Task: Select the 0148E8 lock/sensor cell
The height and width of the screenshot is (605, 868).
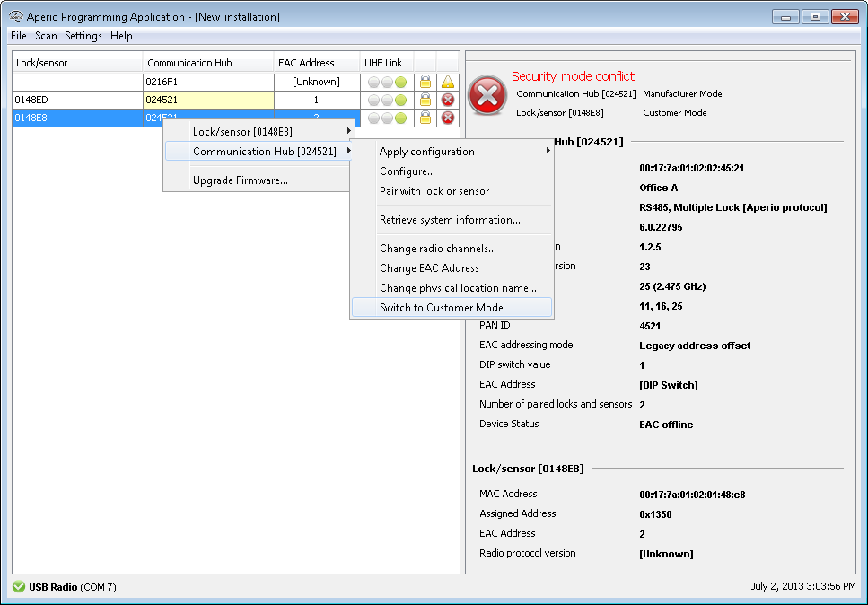Action: [x=77, y=118]
